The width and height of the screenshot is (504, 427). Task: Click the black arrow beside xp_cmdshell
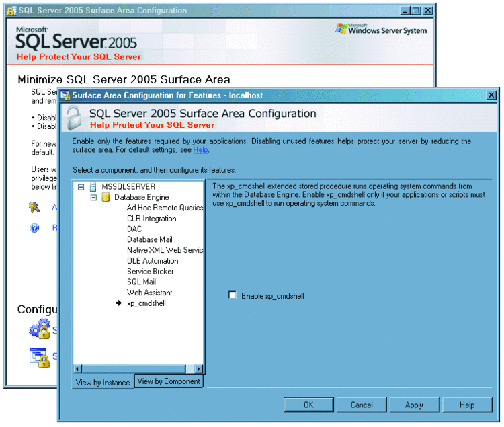[x=118, y=303]
